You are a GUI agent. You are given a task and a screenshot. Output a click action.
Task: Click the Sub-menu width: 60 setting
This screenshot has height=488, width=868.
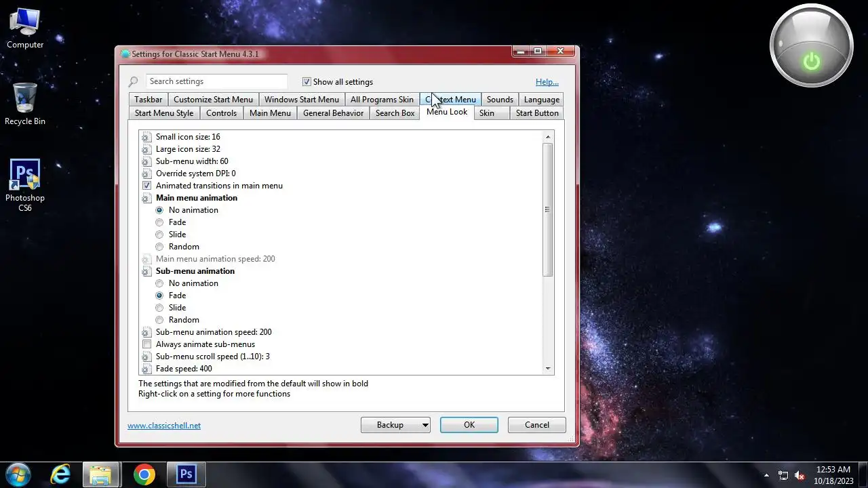click(x=192, y=161)
